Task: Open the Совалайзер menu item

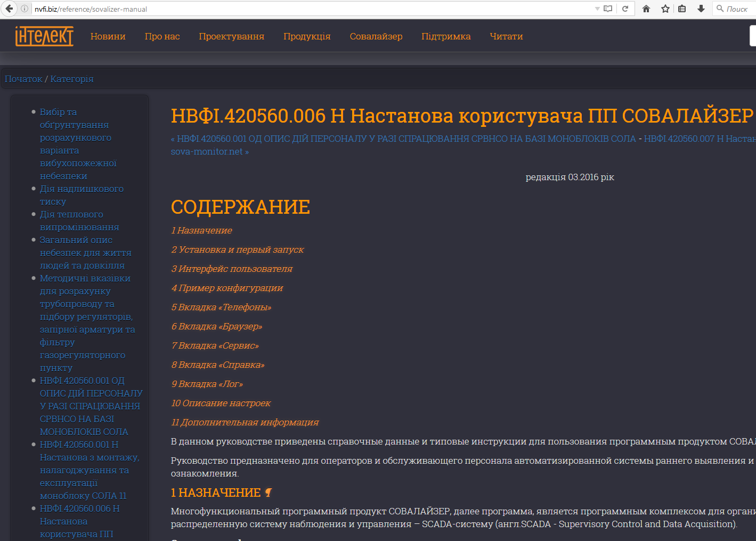Action: 376,36
